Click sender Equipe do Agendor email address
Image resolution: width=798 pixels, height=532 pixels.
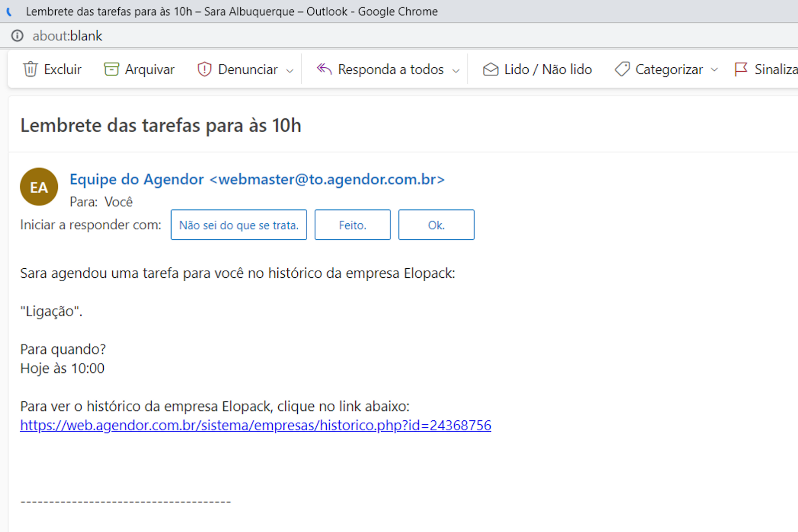(x=257, y=179)
